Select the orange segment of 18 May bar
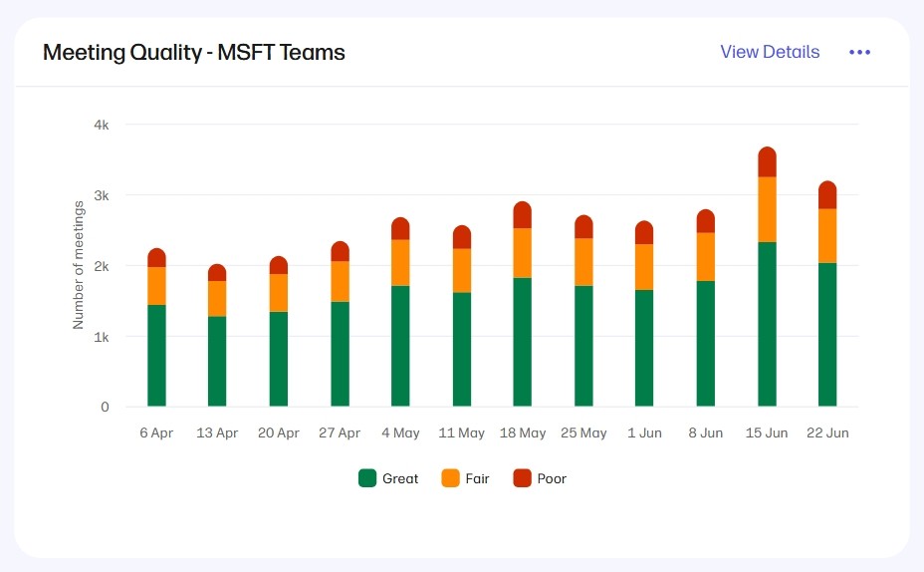 523,253
